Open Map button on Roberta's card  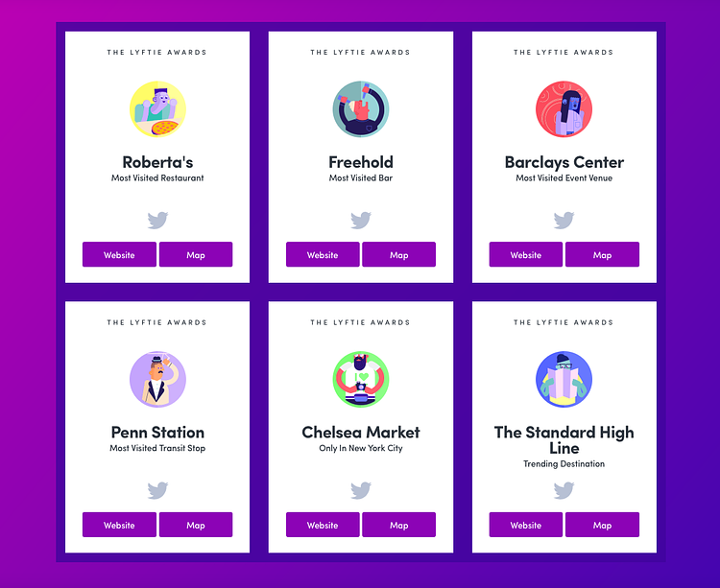[196, 254]
